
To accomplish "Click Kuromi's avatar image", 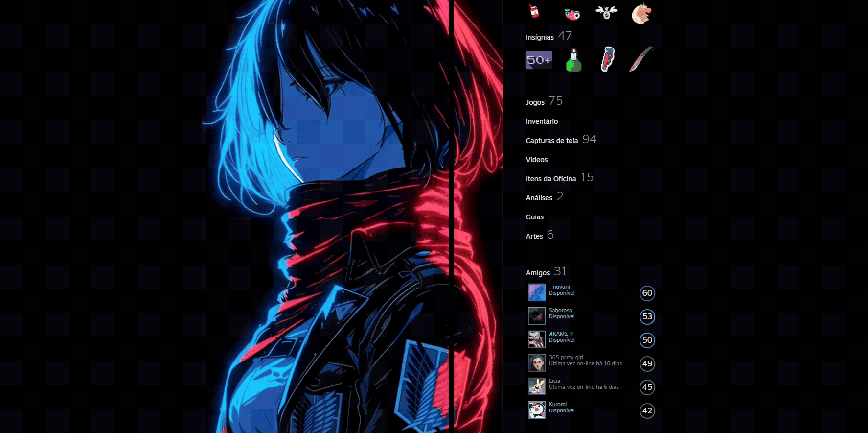I will [x=537, y=410].
